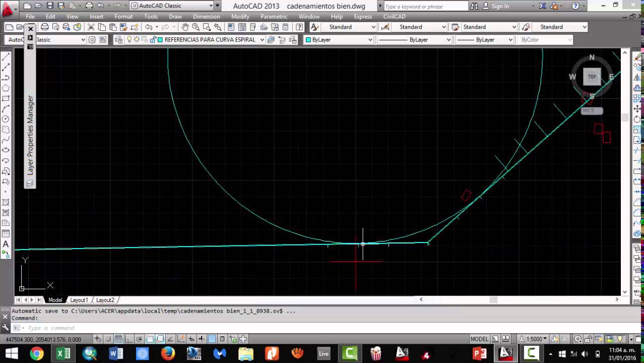Toggle Object Snap in status bar
Viewport: 644px width, 363px height.
(150, 339)
